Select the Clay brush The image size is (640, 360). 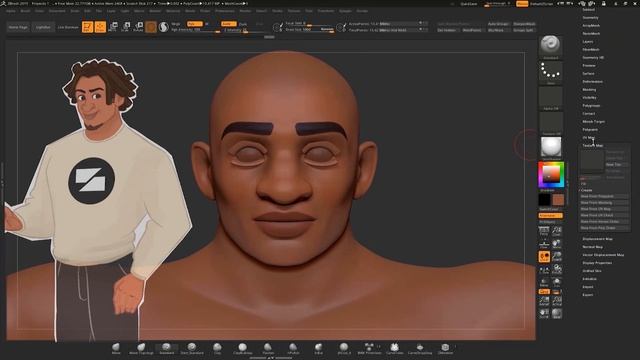[217, 348]
